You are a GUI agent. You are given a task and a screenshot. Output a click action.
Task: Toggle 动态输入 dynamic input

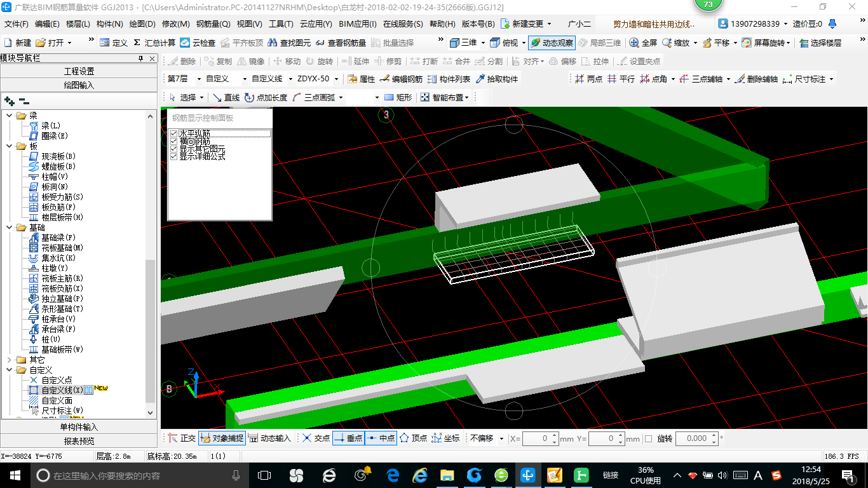tap(269, 438)
